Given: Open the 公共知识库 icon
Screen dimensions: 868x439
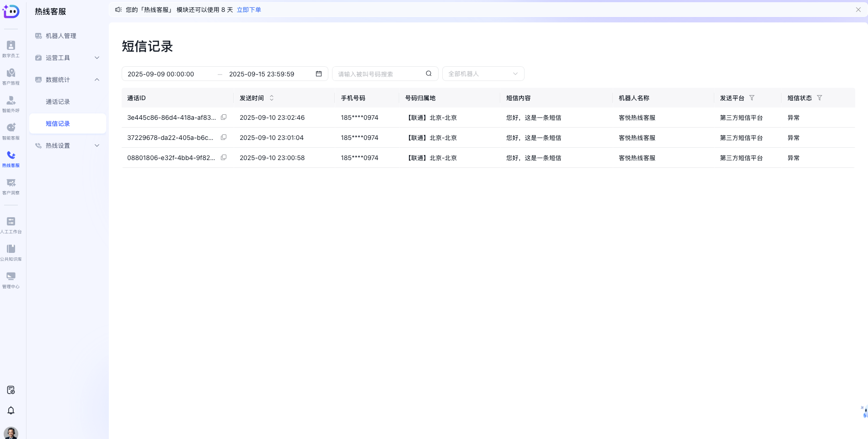Looking at the screenshot, I should pyautogui.click(x=11, y=252).
